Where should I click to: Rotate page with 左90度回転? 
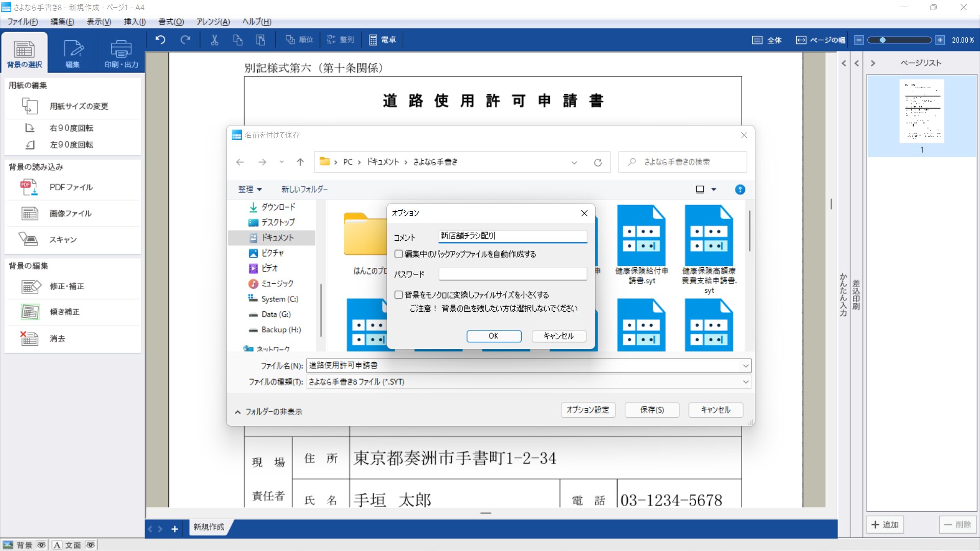pos(72,145)
